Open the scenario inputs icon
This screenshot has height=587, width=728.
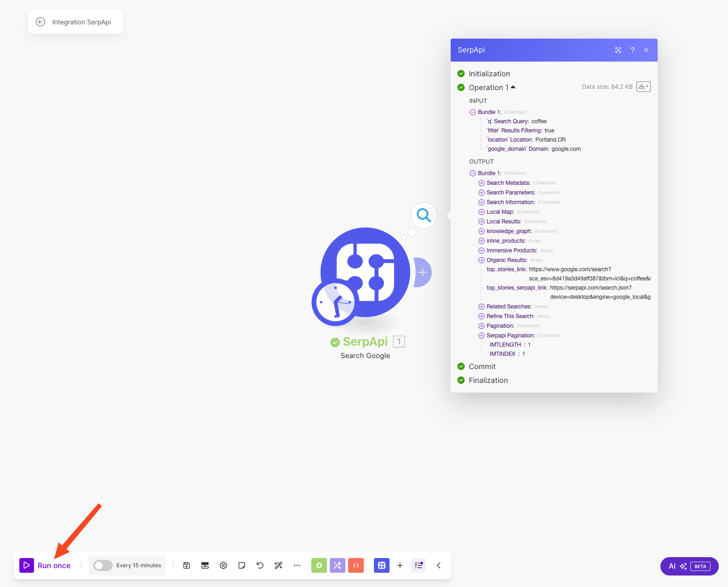click(205, 565)
